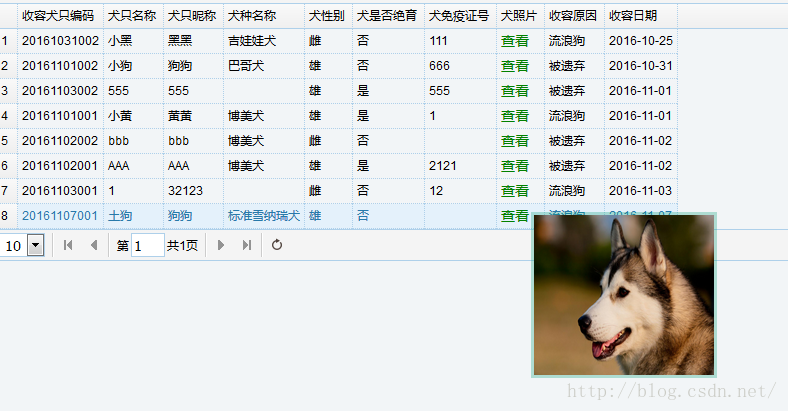View photo for dog AAA
This screenshot has height=411, width=788.
[515, 166]
